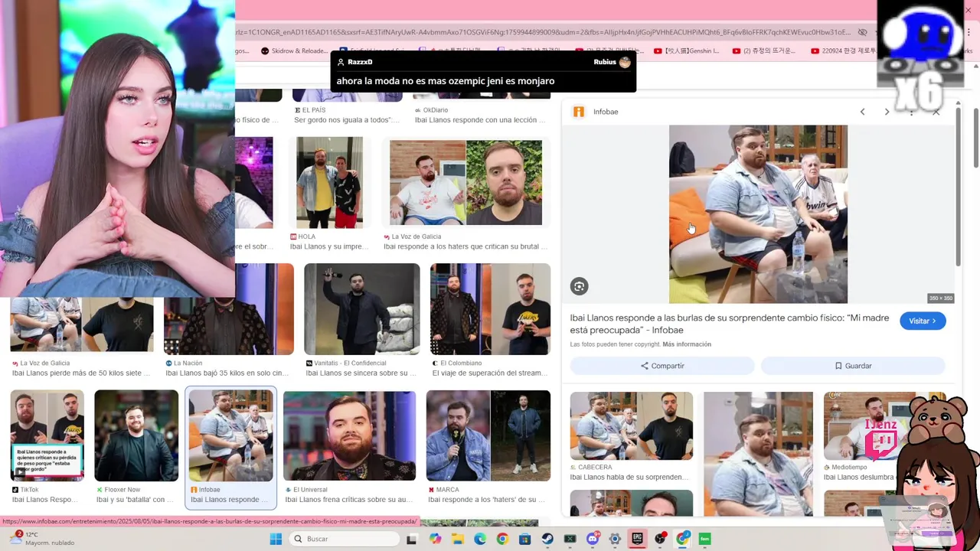Screen dimensions: 980x551
Task: Open Epic Games Launcher from taskbar
Action: pos(637,539)
